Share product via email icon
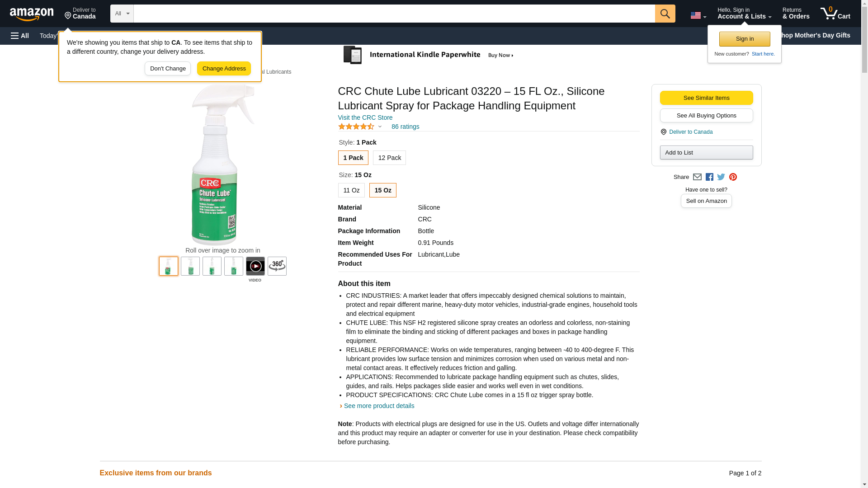Image resolution: width=868 pixels, height=488 pixels. 697,177
